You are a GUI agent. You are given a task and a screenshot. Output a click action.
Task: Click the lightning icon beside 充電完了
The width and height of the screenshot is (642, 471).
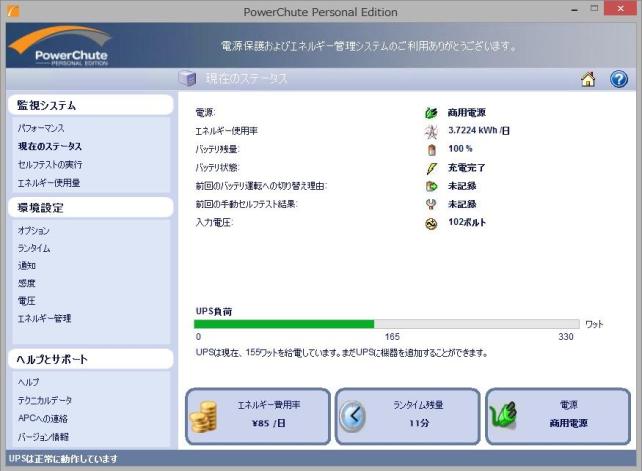[x=431, y=168]
